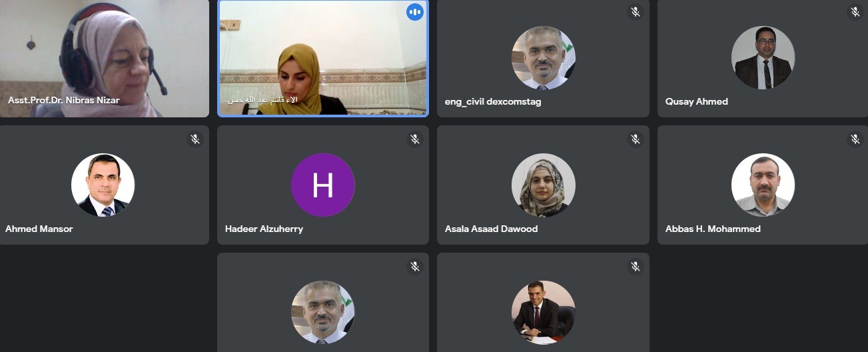The width and height of the screenshot is (868, 352).
Task: Click Asala Asaad Dawood profile picture
Action: (x=543, y=185)
